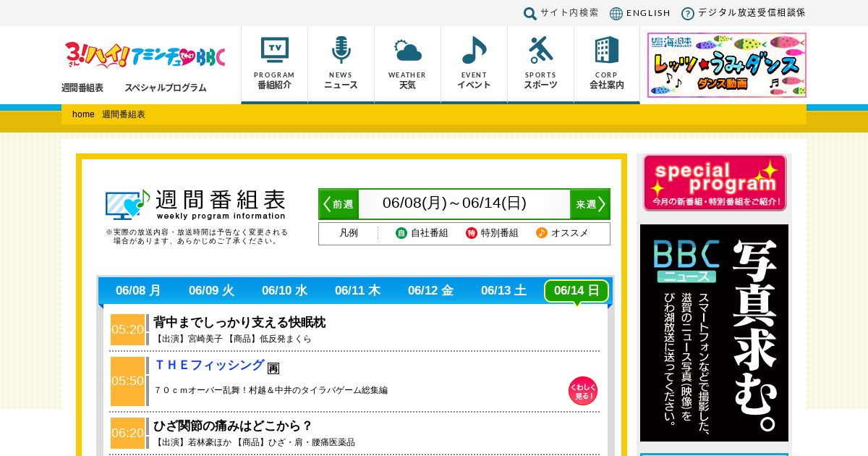Open the TV icon for 番組紹介

(x=275, y=51)
